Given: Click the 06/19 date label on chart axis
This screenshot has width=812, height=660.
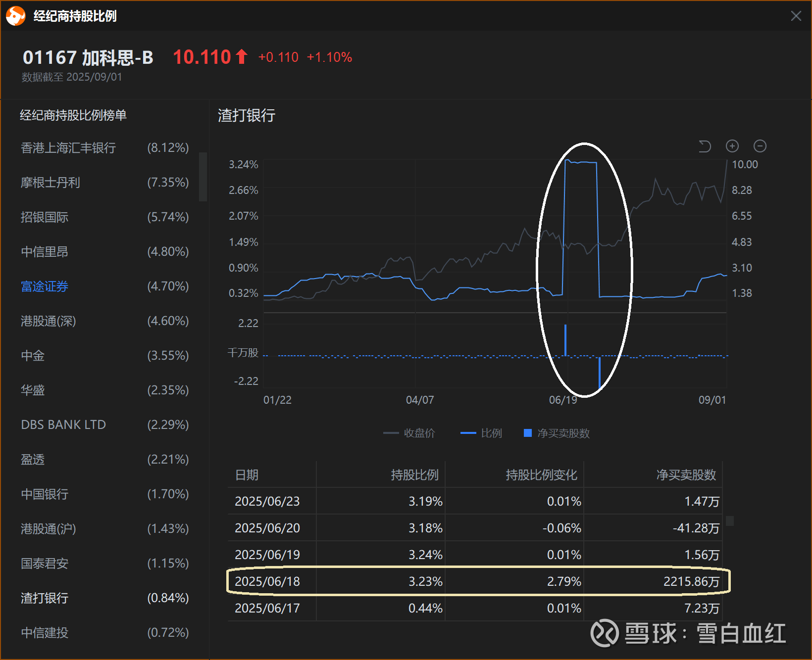Looking at the screenshot, I should click(563, 400).
